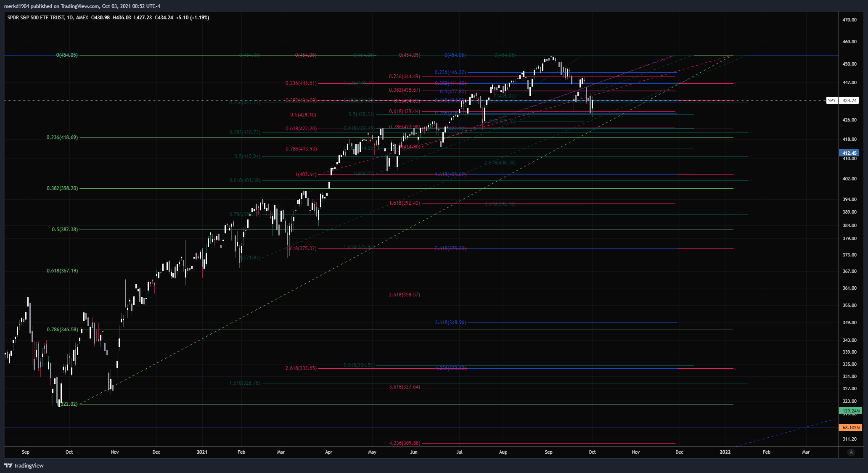
Task: Select the teal 0.618(401.38) Fibonacci label
Action: [245, 180]
